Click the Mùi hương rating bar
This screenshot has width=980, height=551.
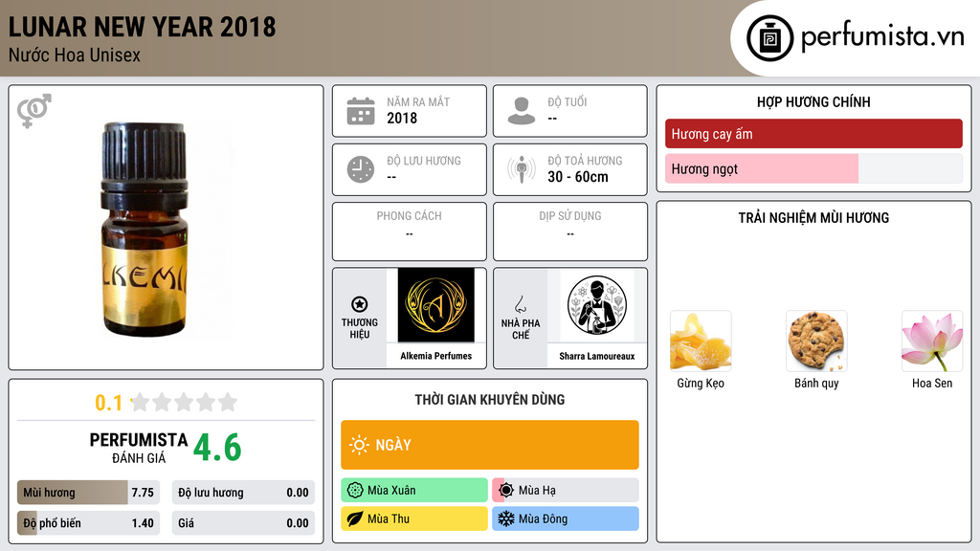pos(88,493)
